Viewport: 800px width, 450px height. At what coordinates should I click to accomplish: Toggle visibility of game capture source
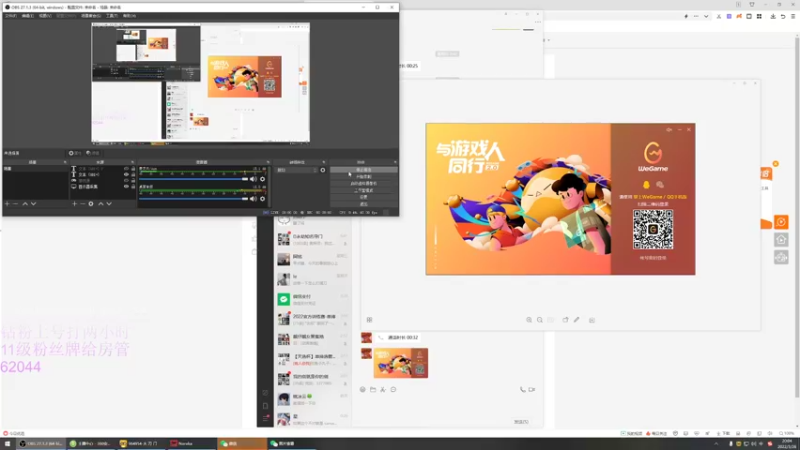[x=126, y=181]
